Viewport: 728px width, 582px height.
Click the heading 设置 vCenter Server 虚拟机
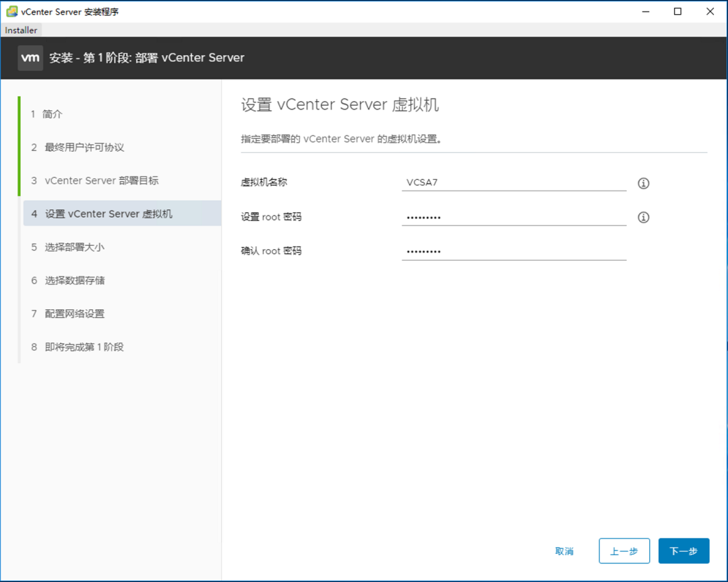pyautogui.click(x=340, y=104)
